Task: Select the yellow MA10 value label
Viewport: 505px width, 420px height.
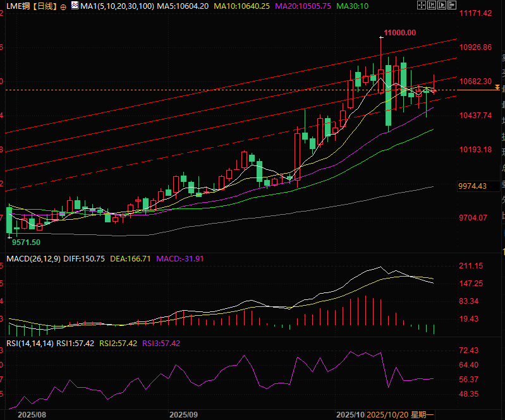Action: (243, 6)
